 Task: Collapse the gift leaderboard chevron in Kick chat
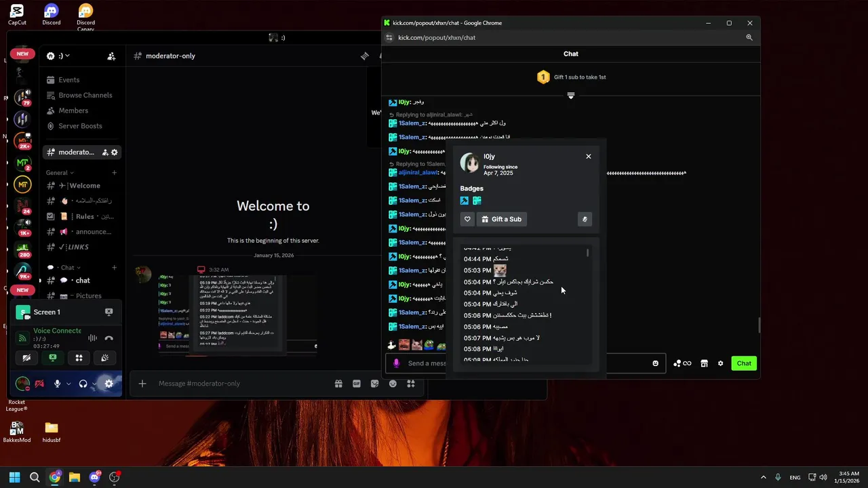[571, 96]
